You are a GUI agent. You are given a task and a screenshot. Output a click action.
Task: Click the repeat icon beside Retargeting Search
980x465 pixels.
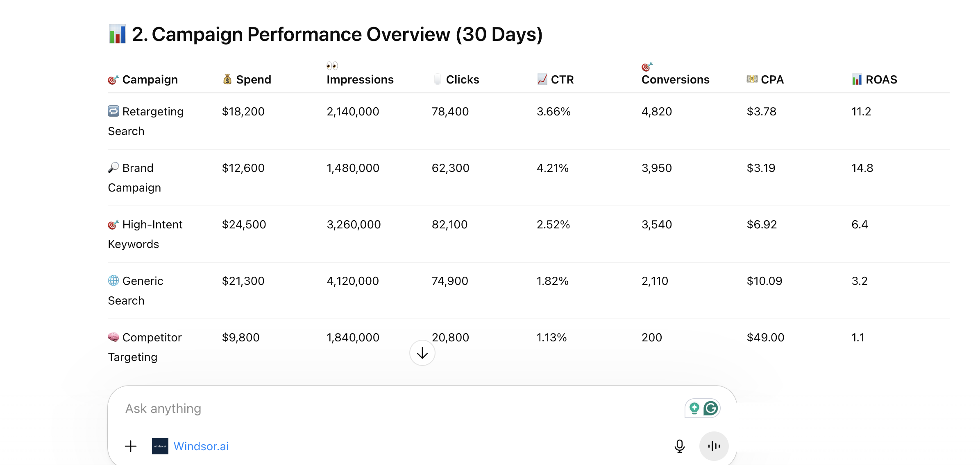pos(113,111)
